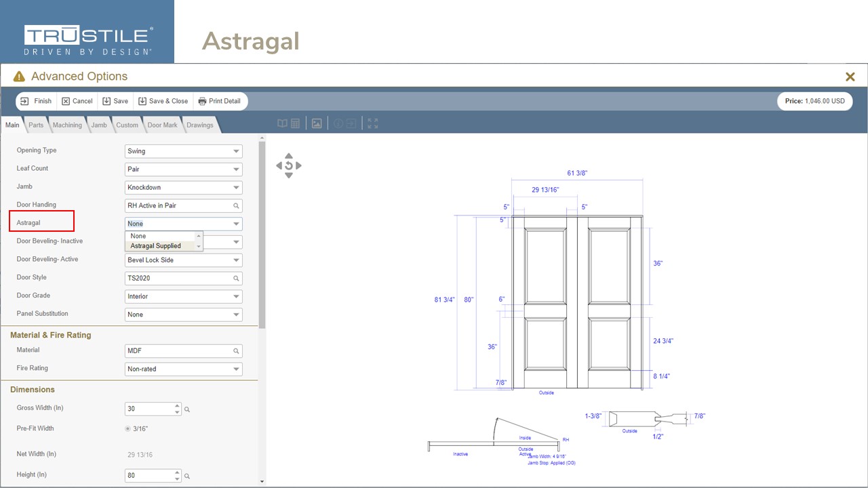Click the open book catalog icon
Viewport: 868px width, 488px height.
pos(283,123)
